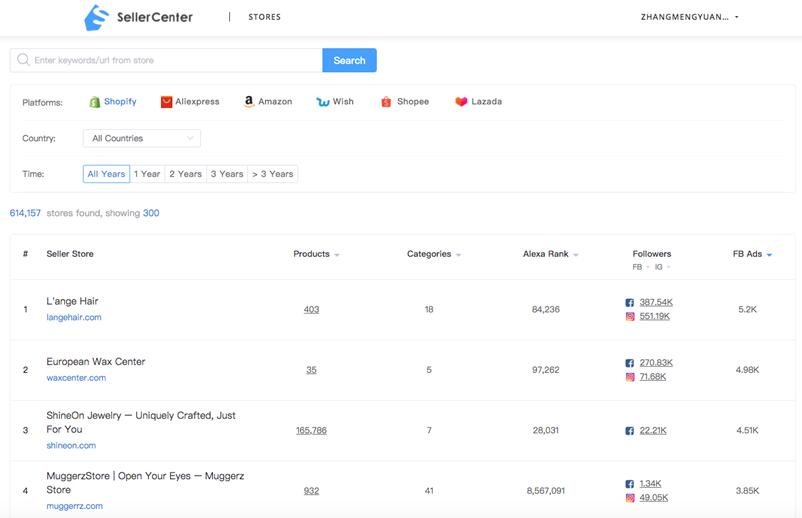This screenshot has width=802, height=518.
Task: Sort by Products column
Action: [x=316, y=254]
